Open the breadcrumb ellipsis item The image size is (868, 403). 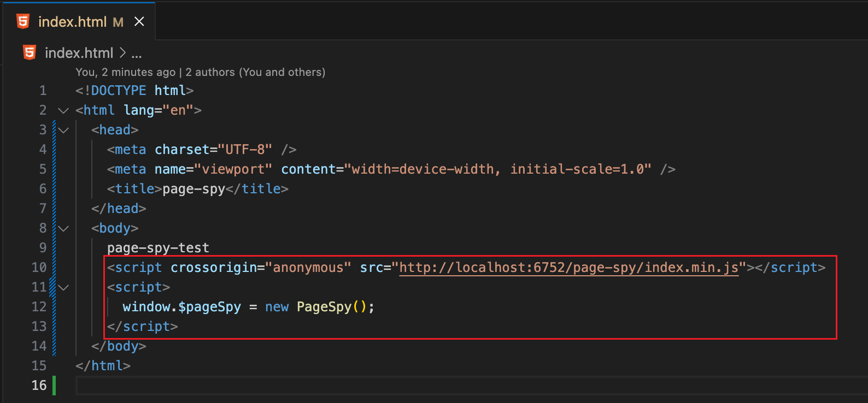[137, 54]
